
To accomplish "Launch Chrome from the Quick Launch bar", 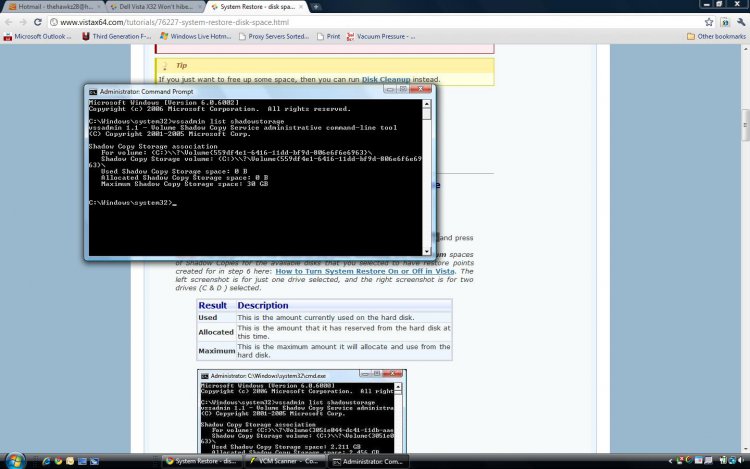I will click(x=58, y=461).
